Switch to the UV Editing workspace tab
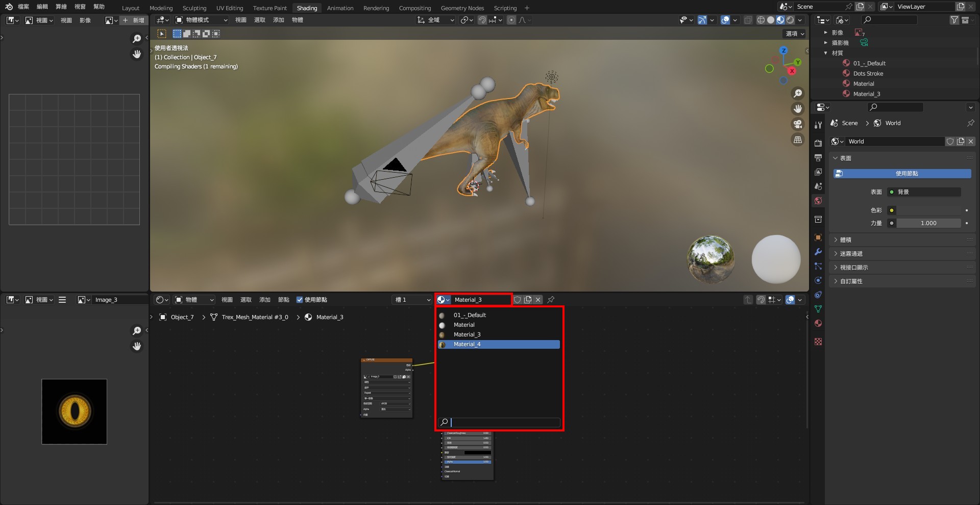980x505 pixels. pos(229,8)
